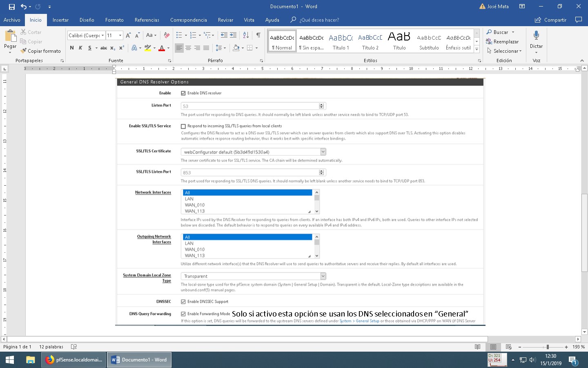
Task: Click the Bold formatting icon
Action: point(72,48)
